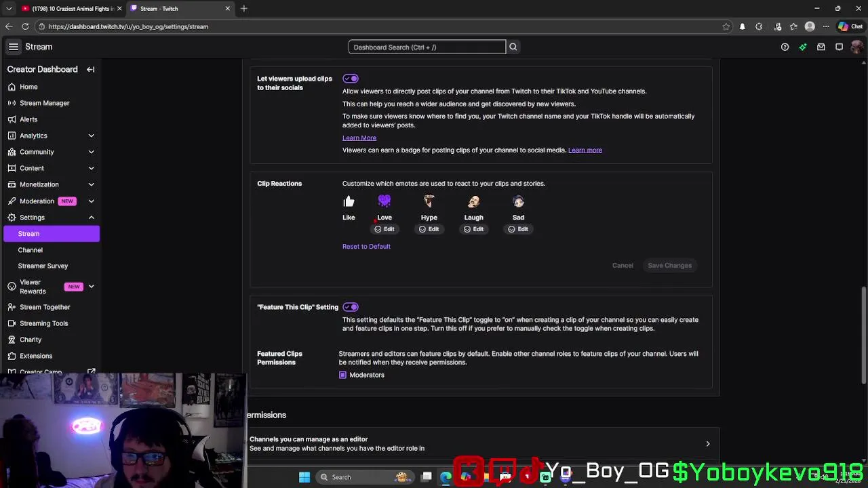Go back with the browser back arrow
The height and width of the screenshot is (488, 868).
(x=9, y=26)
